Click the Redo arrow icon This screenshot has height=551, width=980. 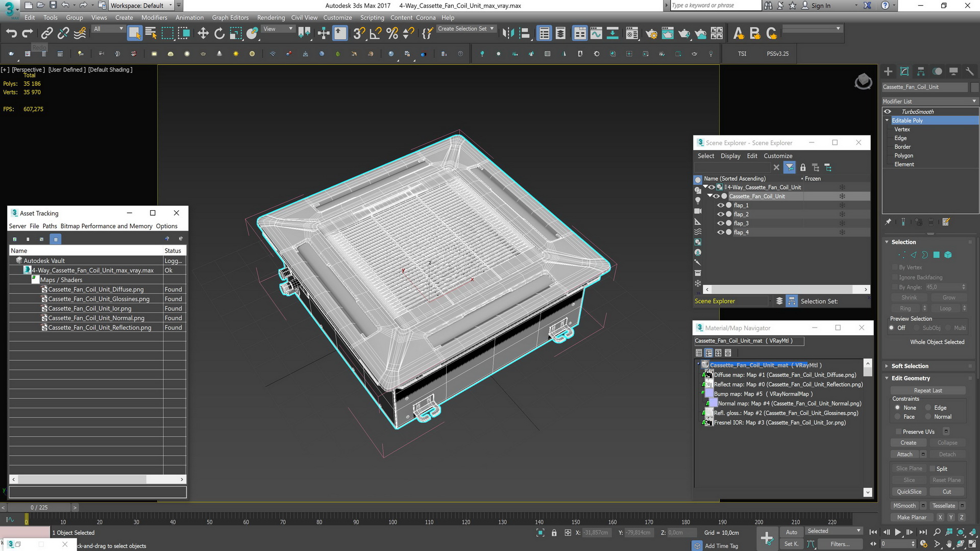coord(28,34)
